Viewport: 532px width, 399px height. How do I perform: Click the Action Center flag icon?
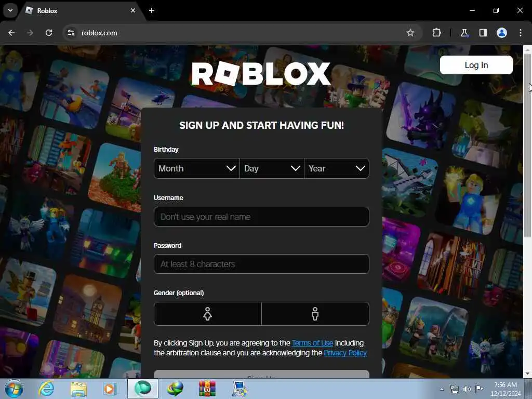(479, 389)
